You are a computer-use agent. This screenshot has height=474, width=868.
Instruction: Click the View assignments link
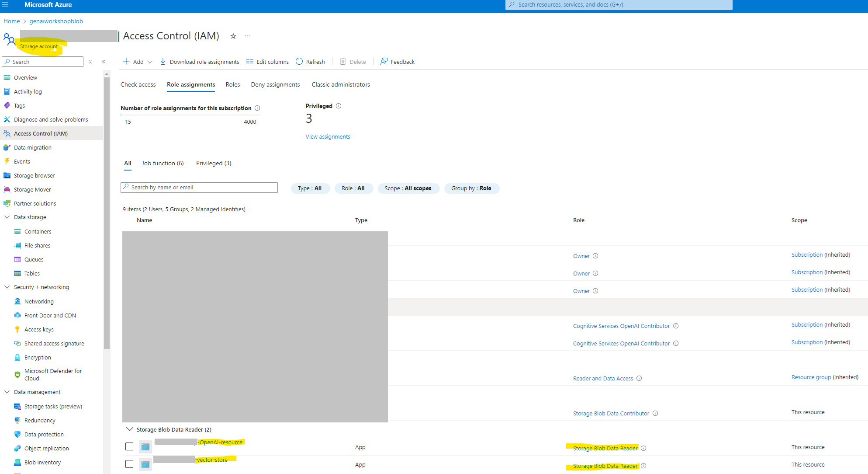pos(328,137)
